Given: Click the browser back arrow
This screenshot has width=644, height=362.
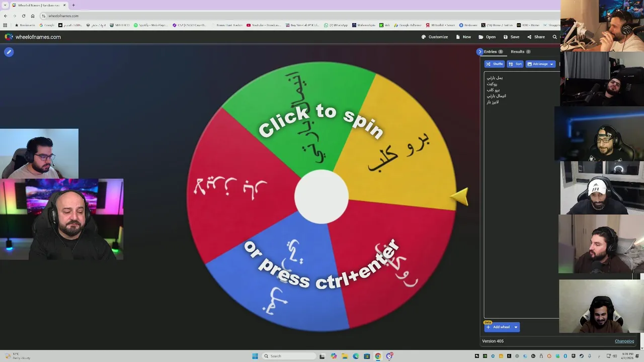Looking at the screenshot, I should coord(6,16).
